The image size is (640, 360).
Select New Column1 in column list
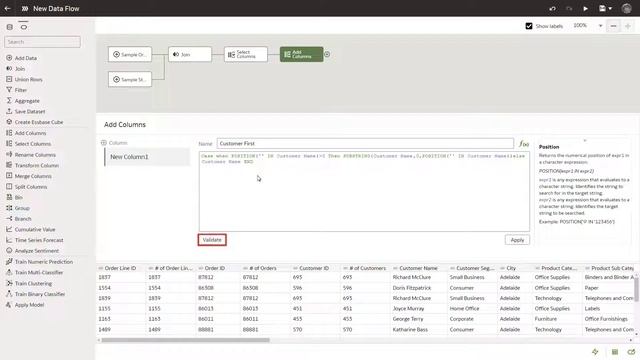pos(147,157)
